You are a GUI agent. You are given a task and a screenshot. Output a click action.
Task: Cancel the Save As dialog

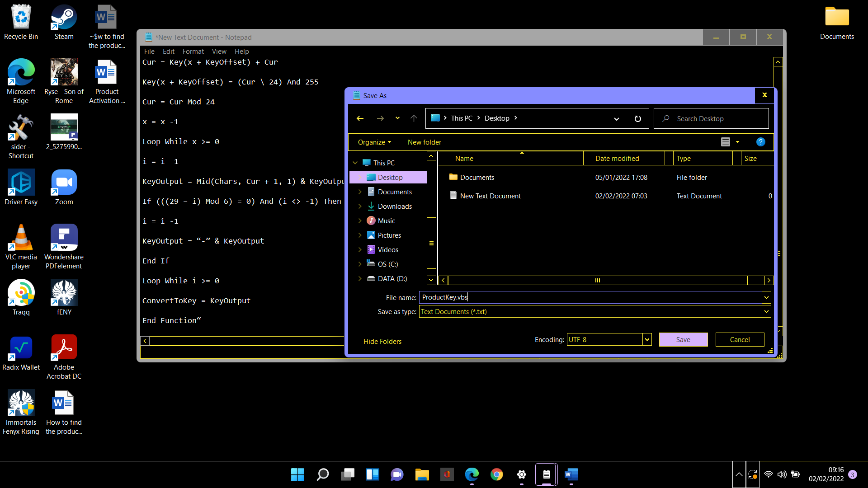click(739, 339)
